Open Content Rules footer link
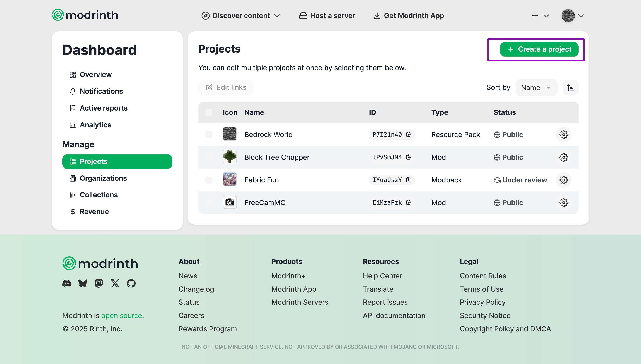The width and height of the screenshot is (641, 364). [x=483, y=276]
